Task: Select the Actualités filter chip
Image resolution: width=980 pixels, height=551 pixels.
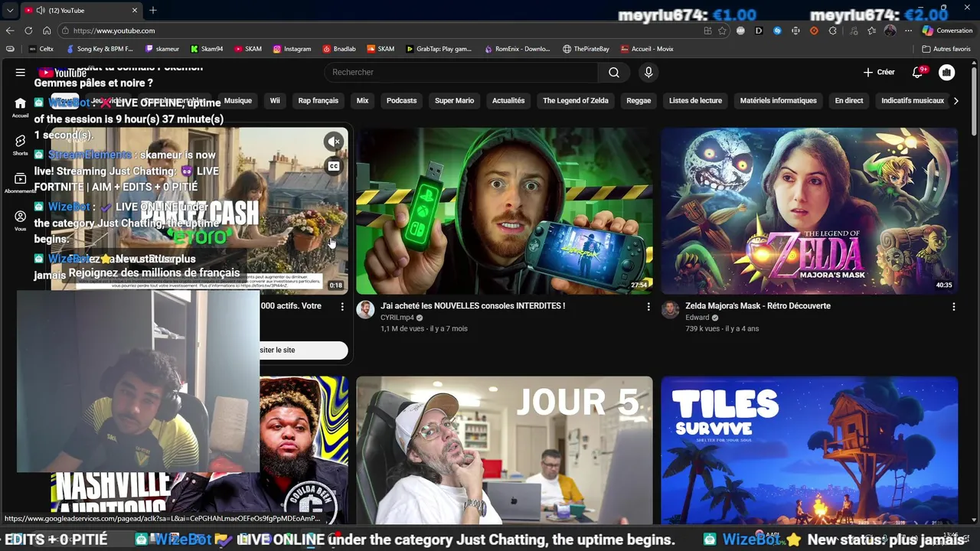Action: (x=508, y=100)
